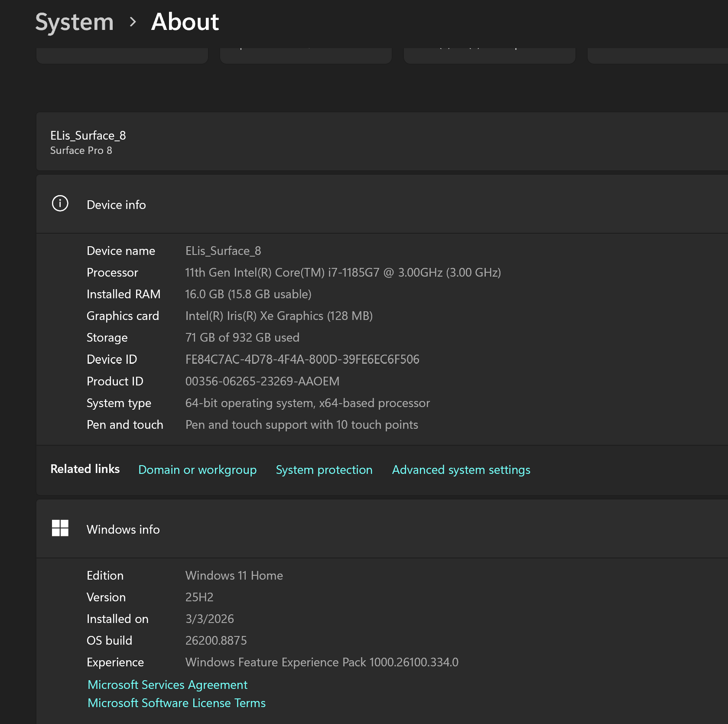Image resolution: width=728 pixels, height=724 pixels.
Task: Click the OS build label
Action: [x=109, y=640]
